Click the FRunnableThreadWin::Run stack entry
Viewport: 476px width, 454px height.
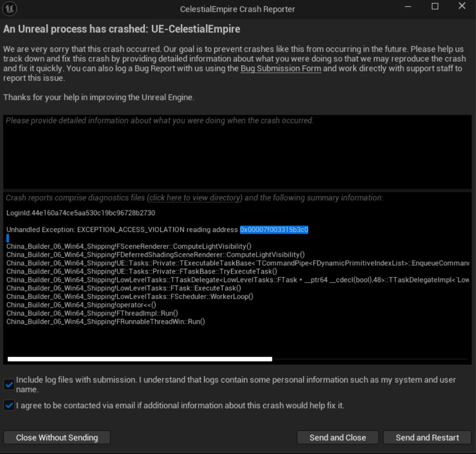click(x=105, y=322)
